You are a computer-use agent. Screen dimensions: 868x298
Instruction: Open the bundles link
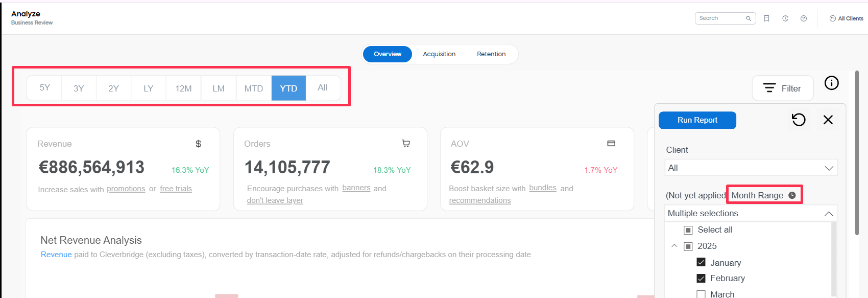543,188
